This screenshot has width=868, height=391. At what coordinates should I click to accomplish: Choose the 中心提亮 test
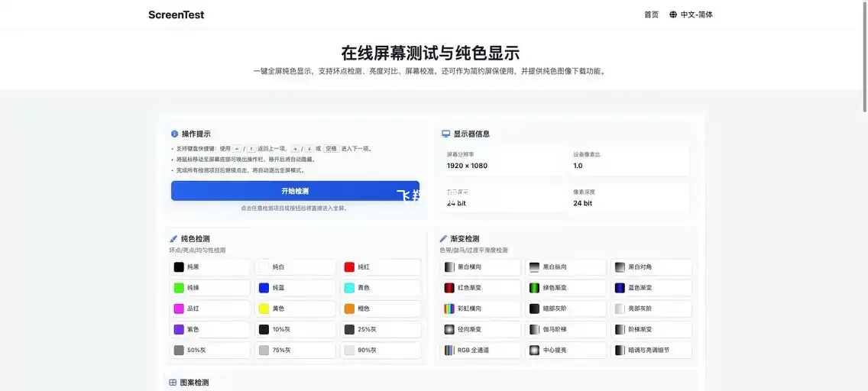point(565,350)
